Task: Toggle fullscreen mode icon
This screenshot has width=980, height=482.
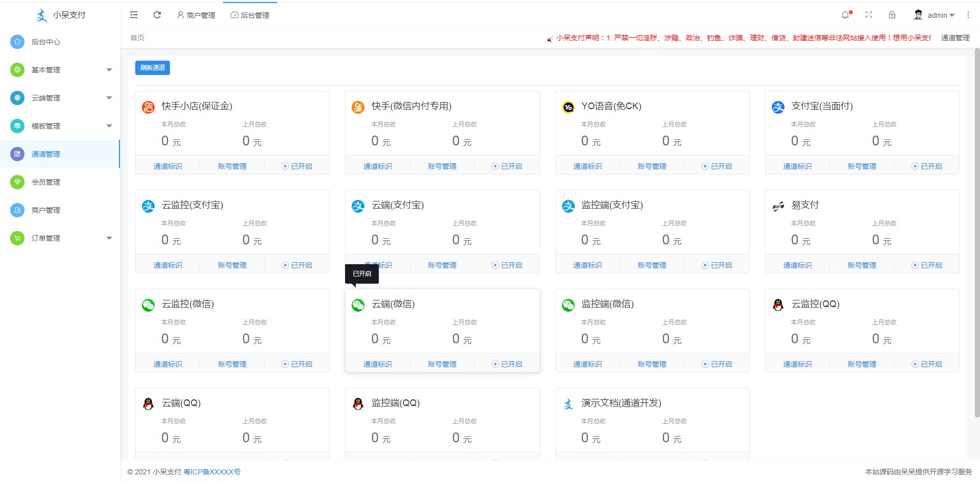Action: pos(869,15)
